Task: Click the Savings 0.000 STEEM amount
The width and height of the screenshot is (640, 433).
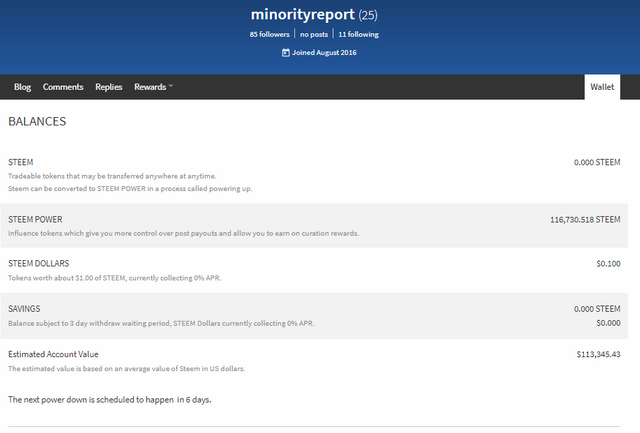Action: pos(597,309)
